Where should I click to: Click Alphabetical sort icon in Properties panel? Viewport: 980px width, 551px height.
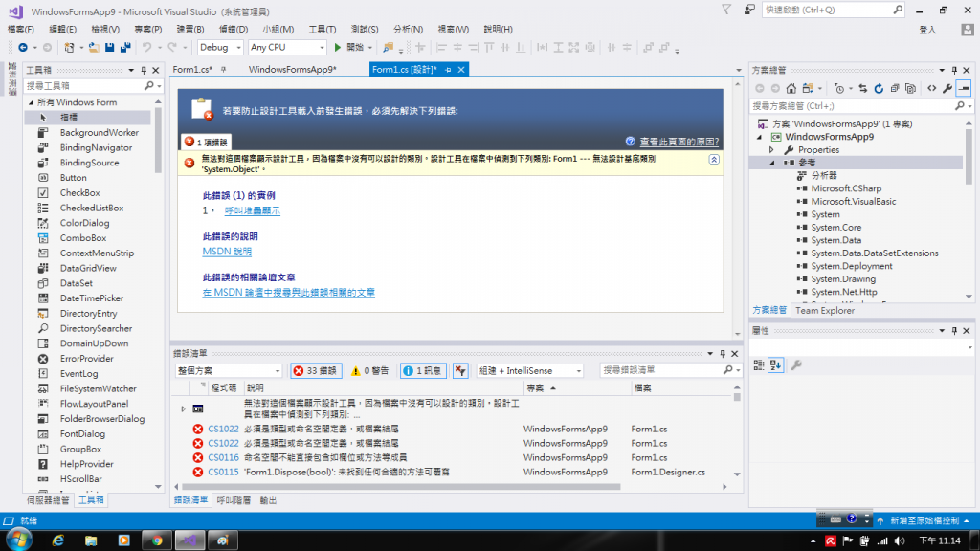[x=775, y=365]
